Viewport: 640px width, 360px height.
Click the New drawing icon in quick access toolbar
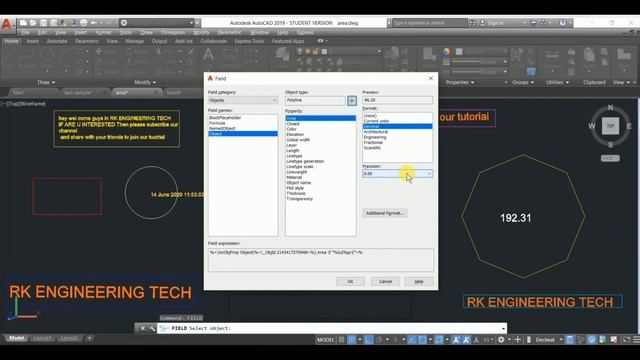(23, 23)
